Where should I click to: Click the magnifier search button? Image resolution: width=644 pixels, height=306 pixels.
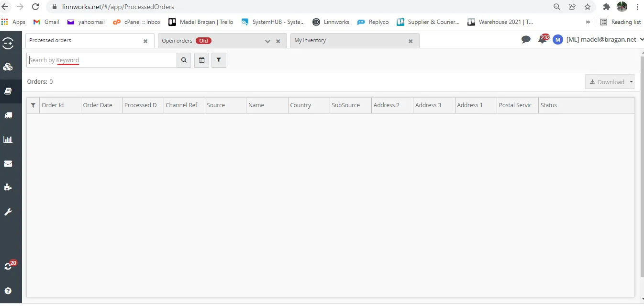click(x=184, y=60)
